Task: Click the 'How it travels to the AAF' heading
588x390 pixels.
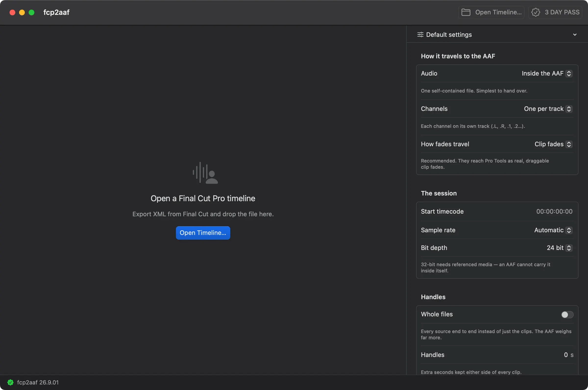Action: [458, 56]
